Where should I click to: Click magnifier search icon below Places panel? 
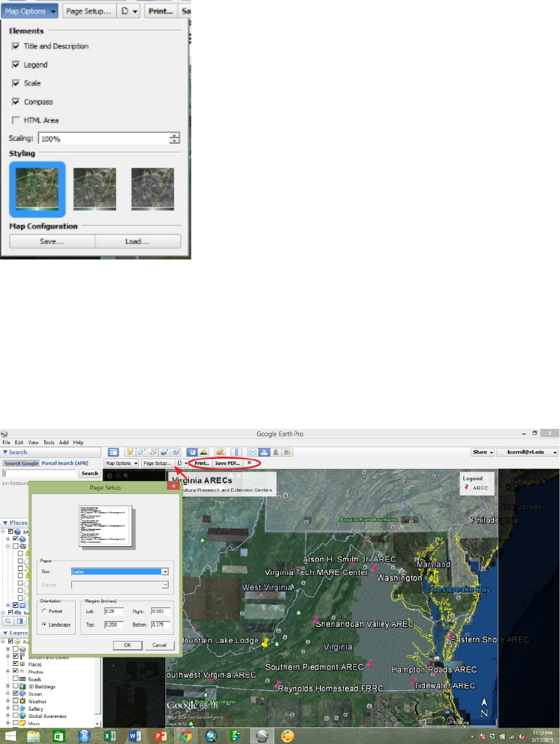tap(9, 621)
